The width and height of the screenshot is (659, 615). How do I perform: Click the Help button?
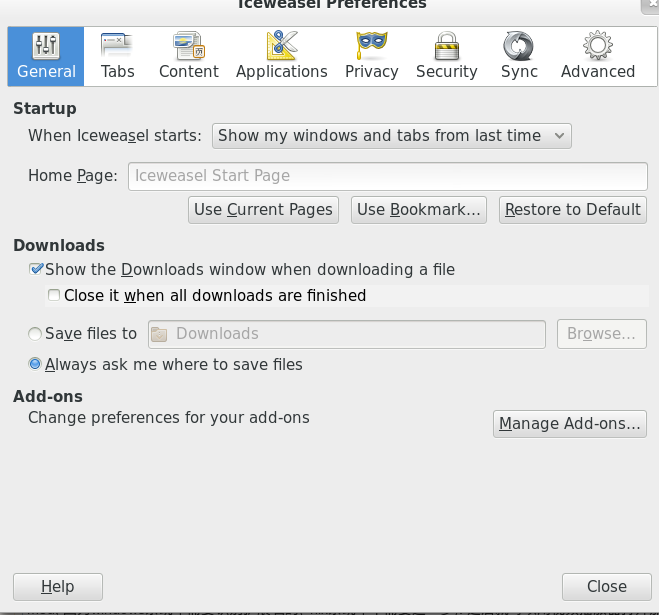(58, 587)
